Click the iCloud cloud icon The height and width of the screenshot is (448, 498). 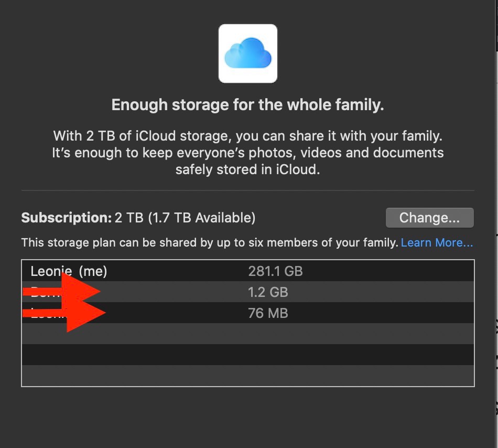(x=247, y=54)
